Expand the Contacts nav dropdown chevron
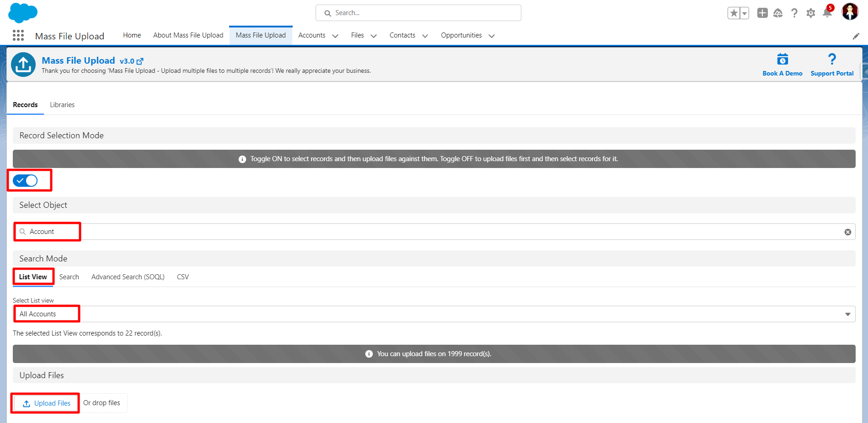The width and height of the screenshot is (868, 423). [425, 36]
